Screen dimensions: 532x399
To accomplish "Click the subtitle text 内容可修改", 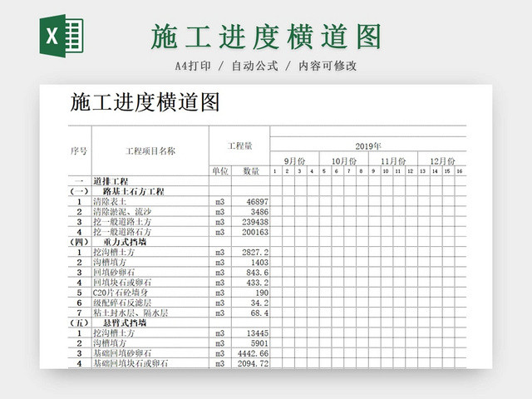I will (x=328, y=66).
